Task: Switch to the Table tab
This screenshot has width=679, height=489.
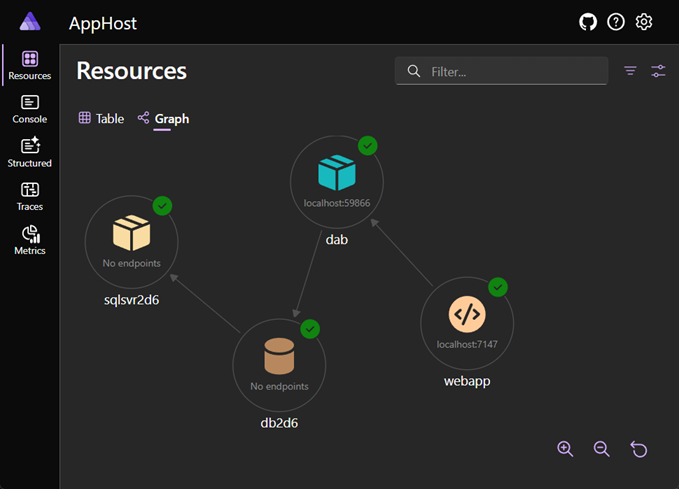Action: tap(101, 118)
